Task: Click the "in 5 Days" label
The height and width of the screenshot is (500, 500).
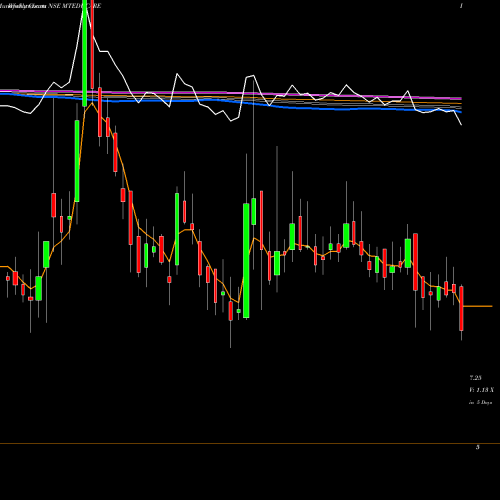Action: point(481,402)
